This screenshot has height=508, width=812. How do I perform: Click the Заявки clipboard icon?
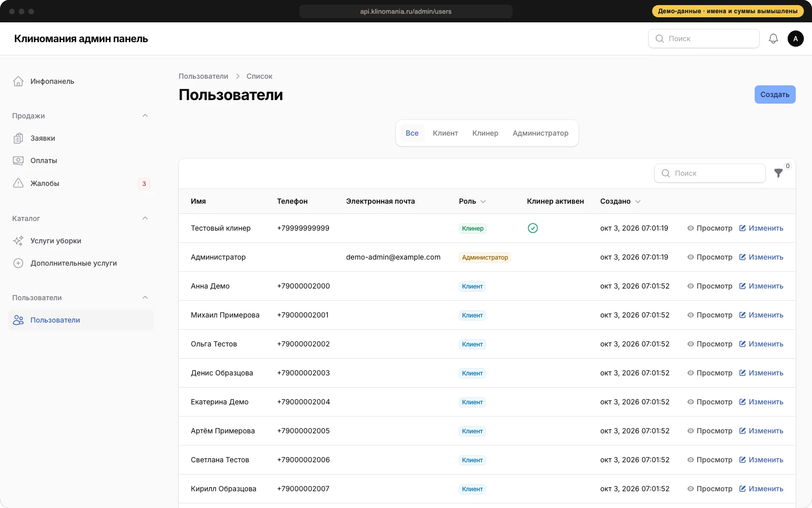(x=18, y=138)
